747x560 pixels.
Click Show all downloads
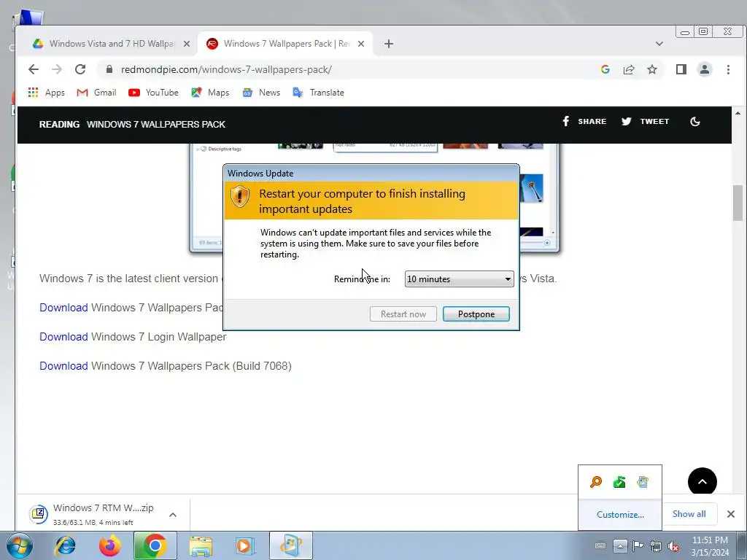(689, 514)
